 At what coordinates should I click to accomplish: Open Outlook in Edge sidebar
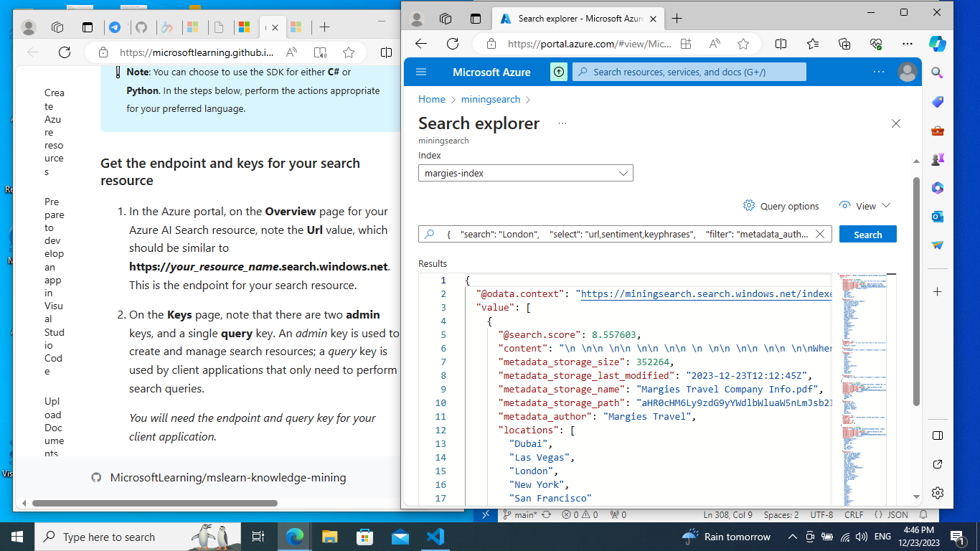point(937,217)
